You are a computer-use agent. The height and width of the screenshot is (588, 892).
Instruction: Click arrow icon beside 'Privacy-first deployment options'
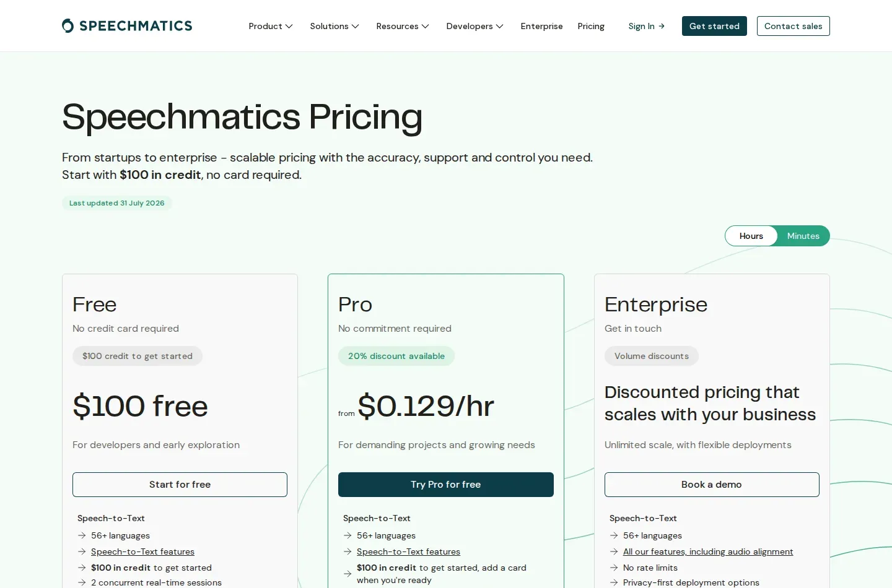pos(614,582)
